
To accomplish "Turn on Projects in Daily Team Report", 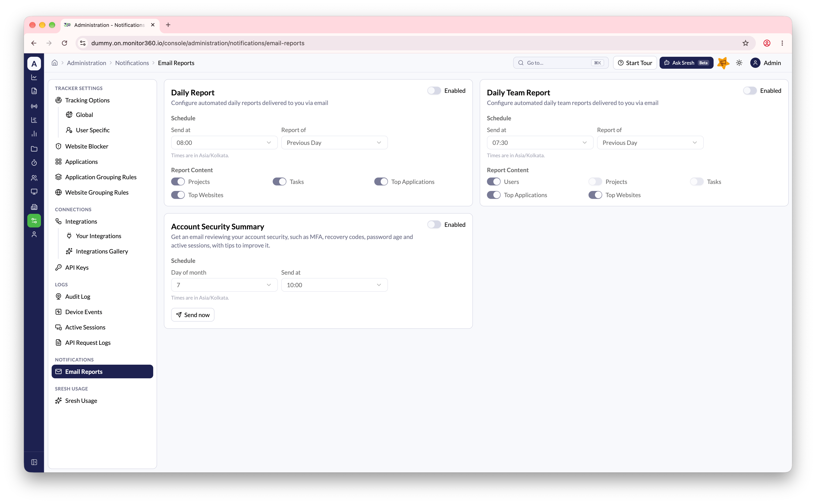I will point(595,182).
